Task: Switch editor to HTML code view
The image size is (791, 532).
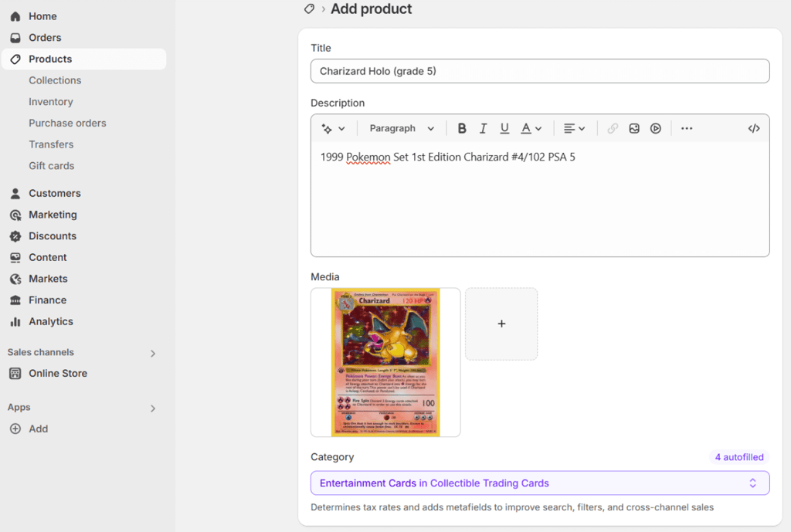Action: click(754, 129)
